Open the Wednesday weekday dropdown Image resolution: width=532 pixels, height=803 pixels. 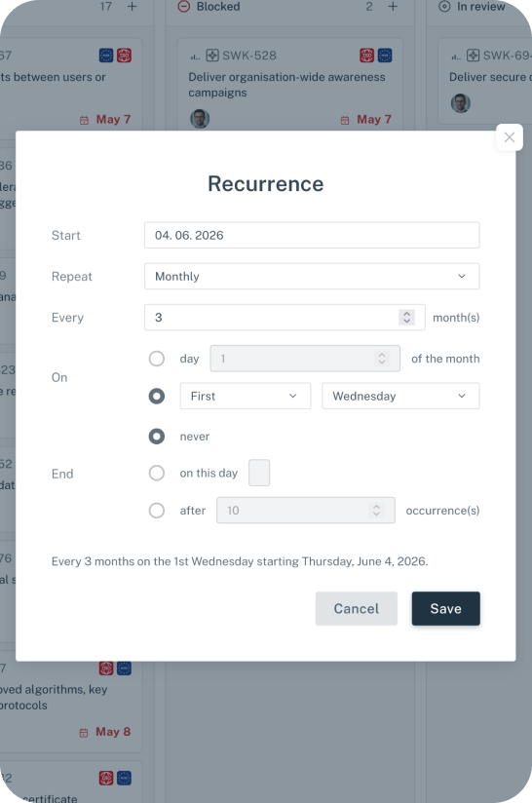[x=400, y=396]
